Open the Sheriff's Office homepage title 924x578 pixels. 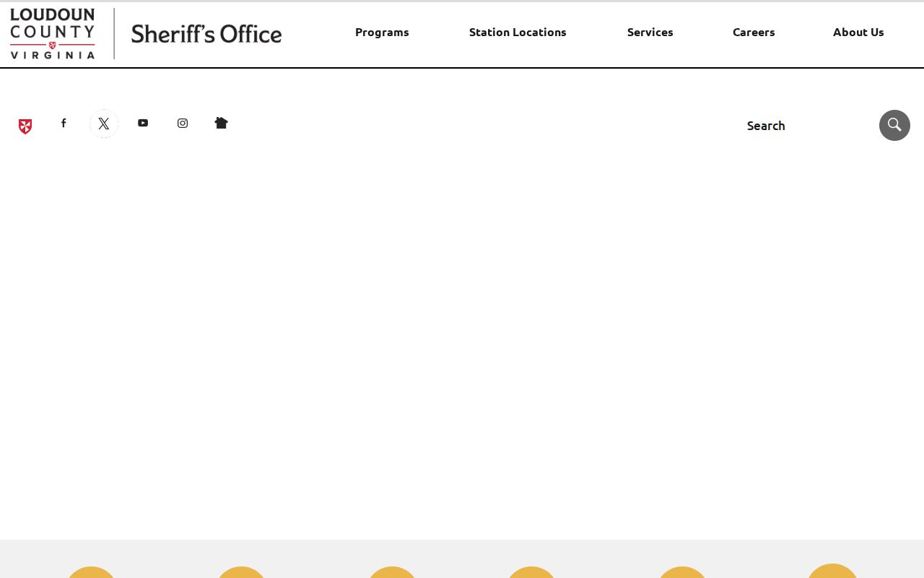pyautogui.click(x=206, y=34)
